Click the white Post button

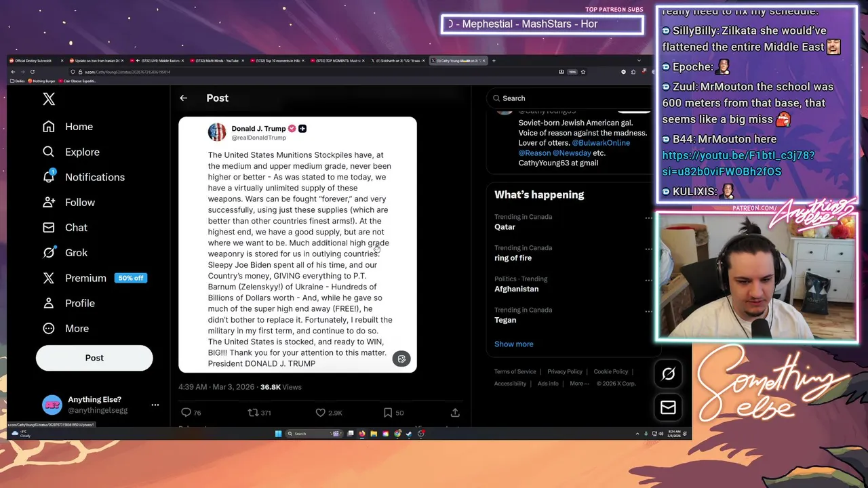tap(94, 358)
